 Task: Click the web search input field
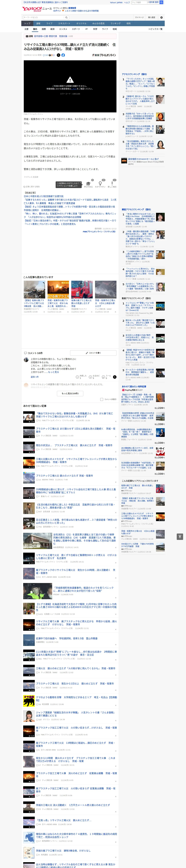(x=139, y=2)
